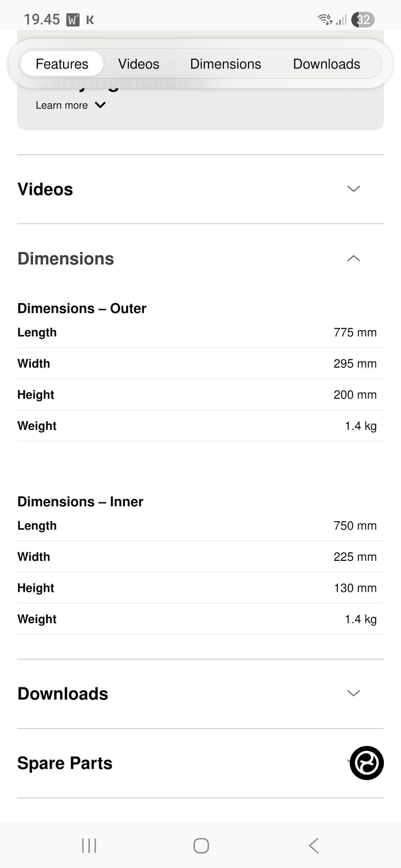The image size is (401, 868).
Task: Click the Learn more link
Action: coord(62,105)
